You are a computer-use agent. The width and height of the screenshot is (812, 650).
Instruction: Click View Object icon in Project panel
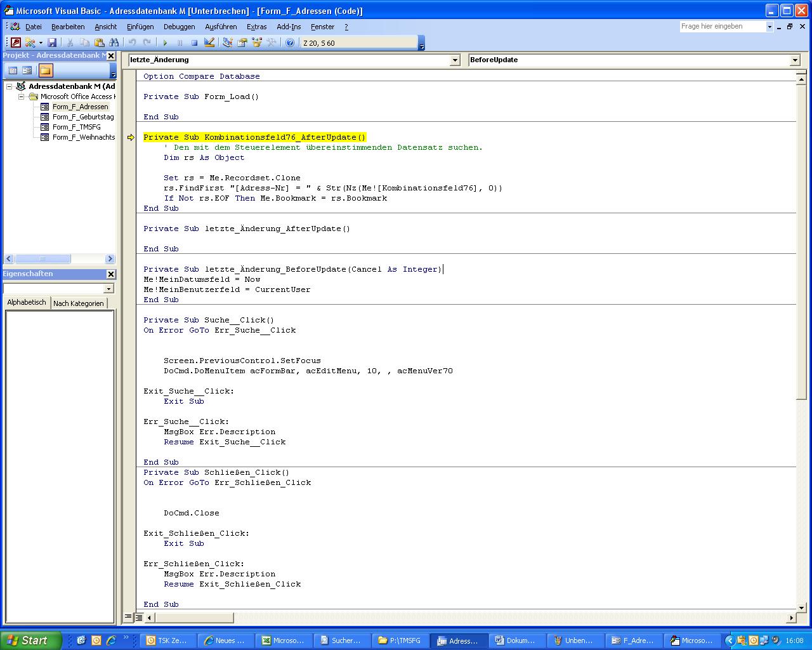[27, 70]
